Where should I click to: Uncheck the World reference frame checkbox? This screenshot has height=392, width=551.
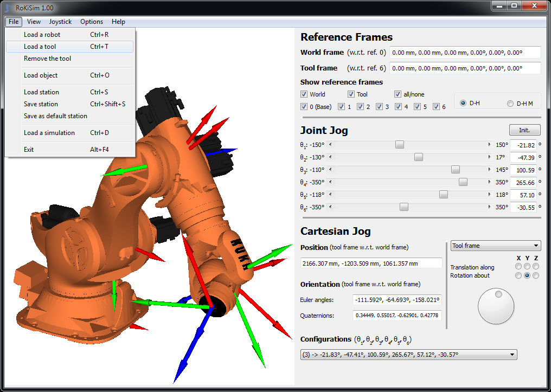pos(304,94)
